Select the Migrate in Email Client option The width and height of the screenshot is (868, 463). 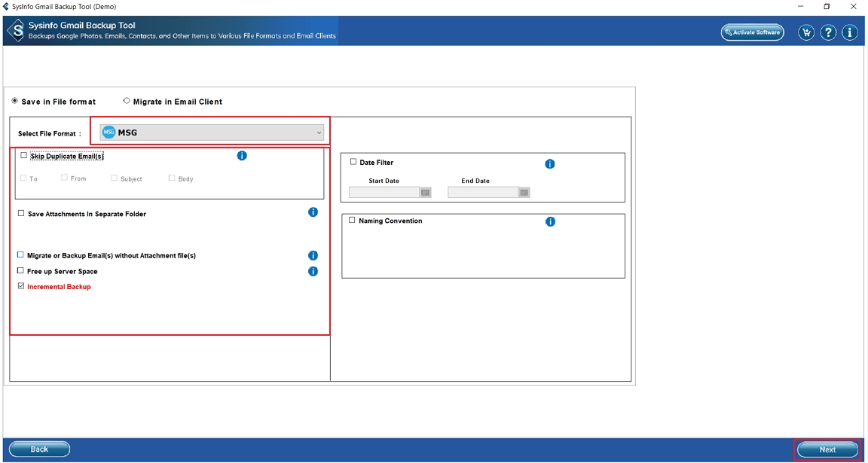pyautogui.click(x=127, y=101)
